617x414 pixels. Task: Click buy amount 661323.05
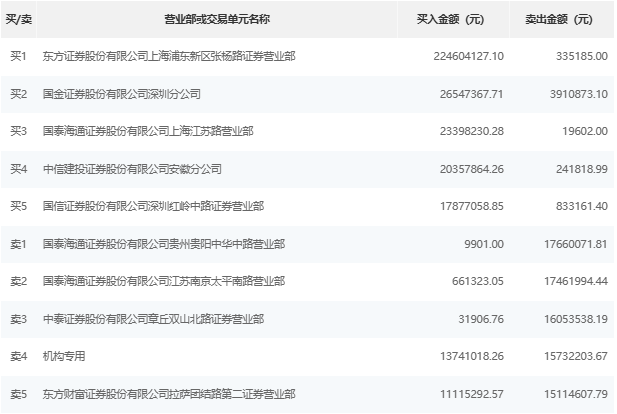pos(478,281)
